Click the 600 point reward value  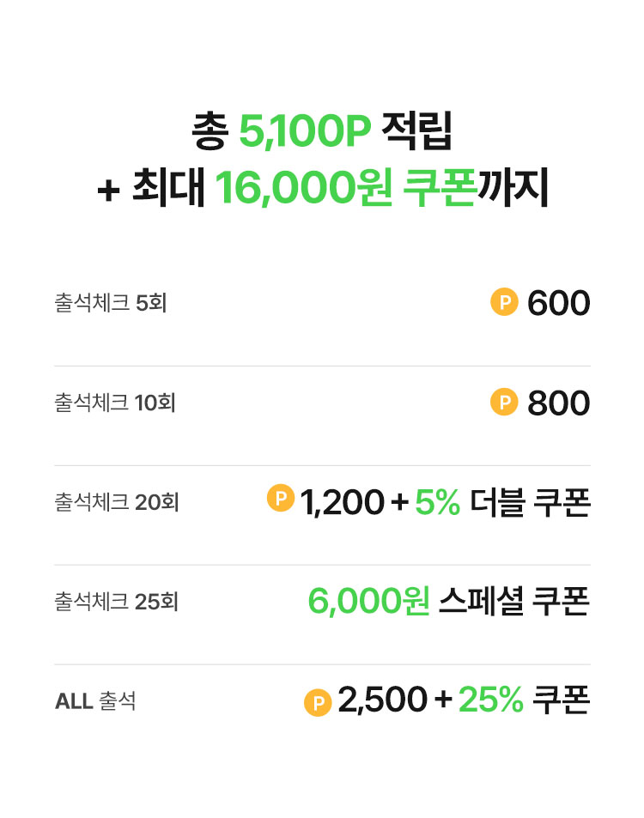[x=558, y=303]
